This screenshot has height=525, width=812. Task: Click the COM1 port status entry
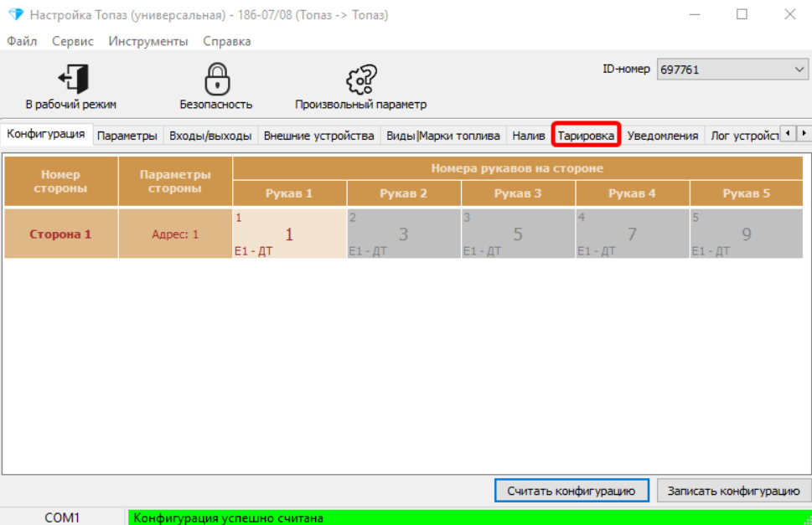pyautogui.click(x=62, y=517)
